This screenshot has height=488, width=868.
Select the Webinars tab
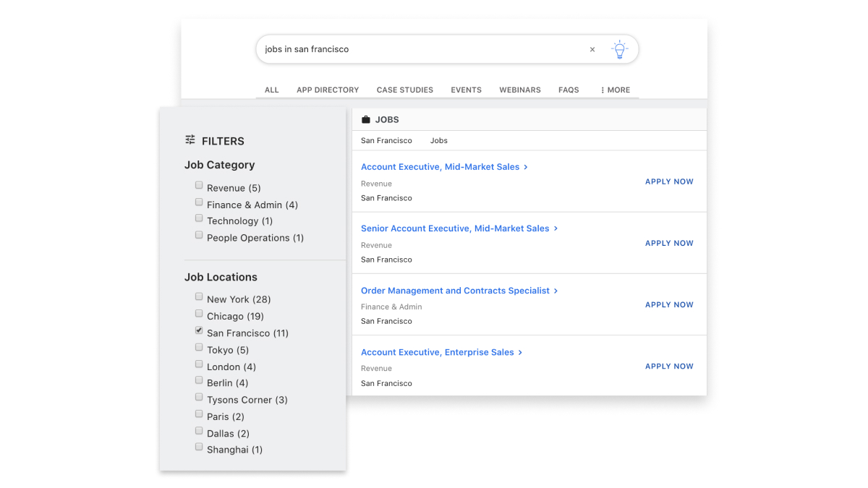pos(520,90)
